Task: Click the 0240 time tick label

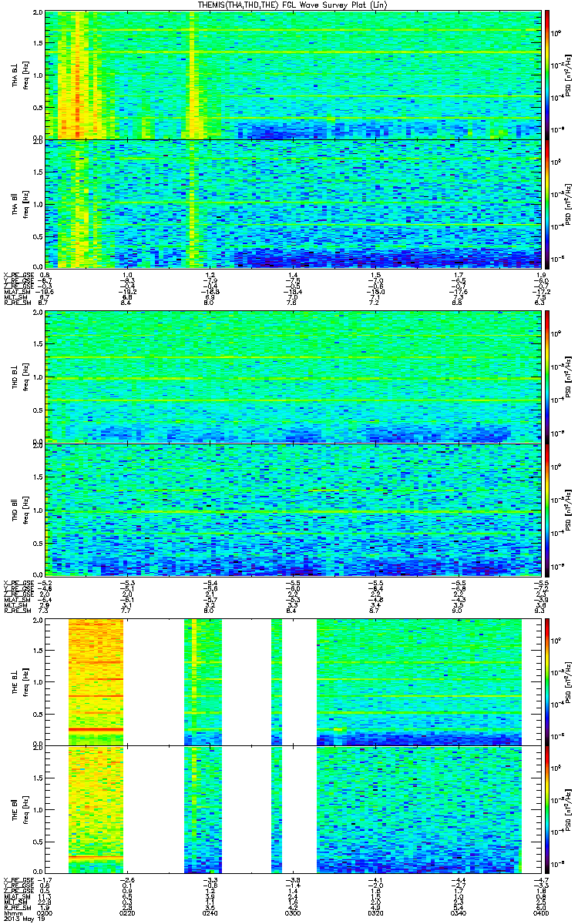Action: pos(209,912)
